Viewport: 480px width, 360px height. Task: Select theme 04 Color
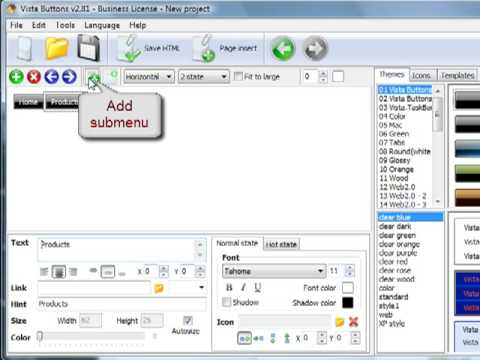[x=392, y=116]
